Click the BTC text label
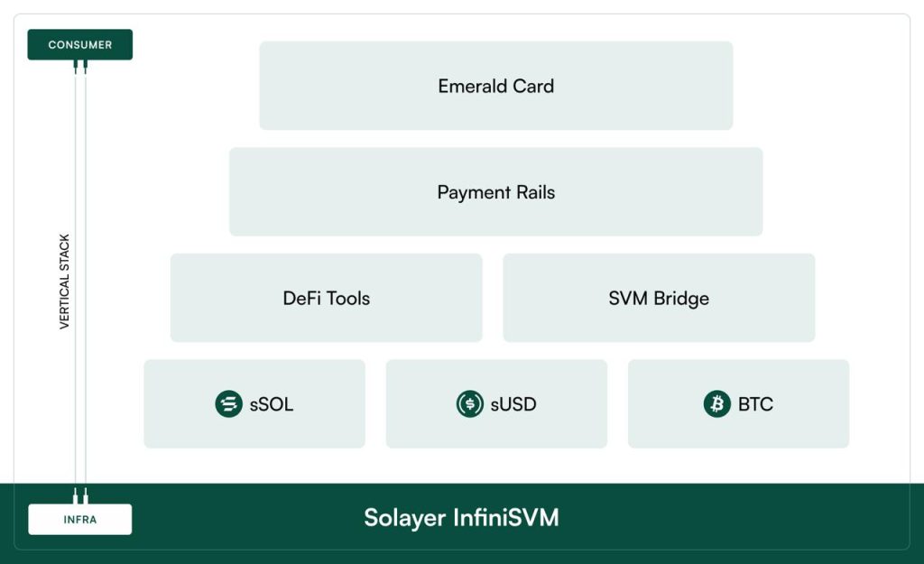This screenshot has height=564, width=924. pyautogui.click(x=755, y=404)
